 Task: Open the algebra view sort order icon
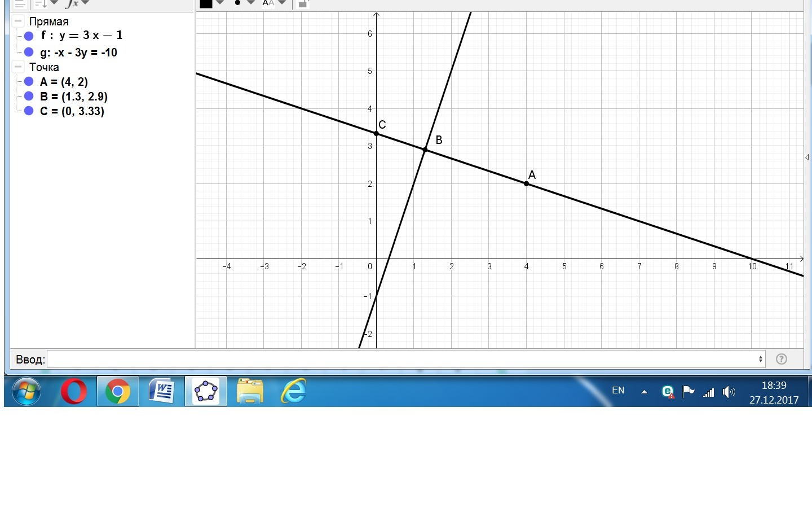40,3
